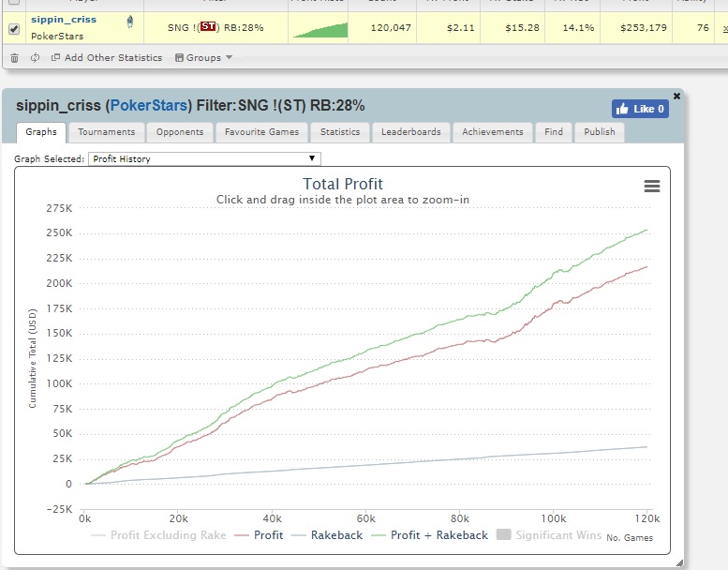Click the 250K y-axis label
Viewport: 728px width, 570px height.
(x=59, y=232)
